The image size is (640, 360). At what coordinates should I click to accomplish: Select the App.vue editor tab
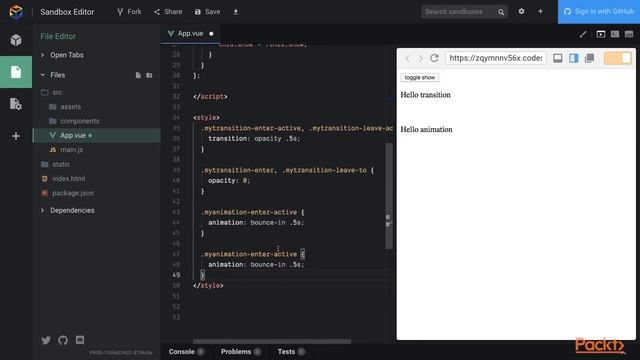pos(190,33)
